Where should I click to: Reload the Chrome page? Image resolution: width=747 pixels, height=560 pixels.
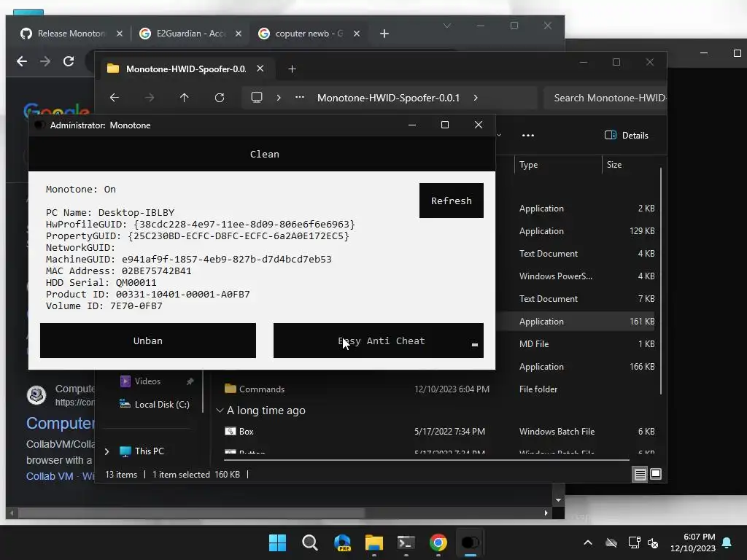69,61
